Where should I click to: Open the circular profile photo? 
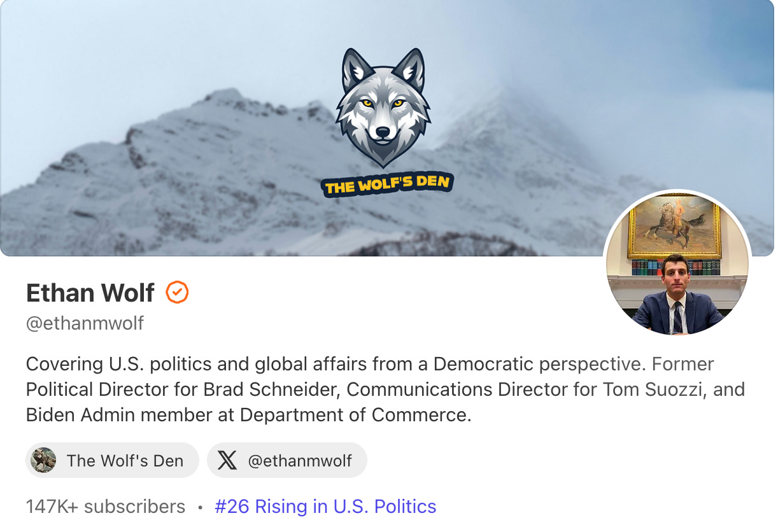[x=677, y=263]
